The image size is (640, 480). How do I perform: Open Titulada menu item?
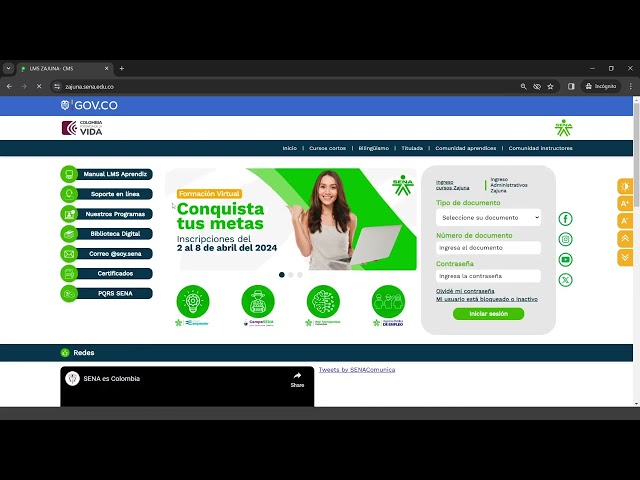pos(412,148)
